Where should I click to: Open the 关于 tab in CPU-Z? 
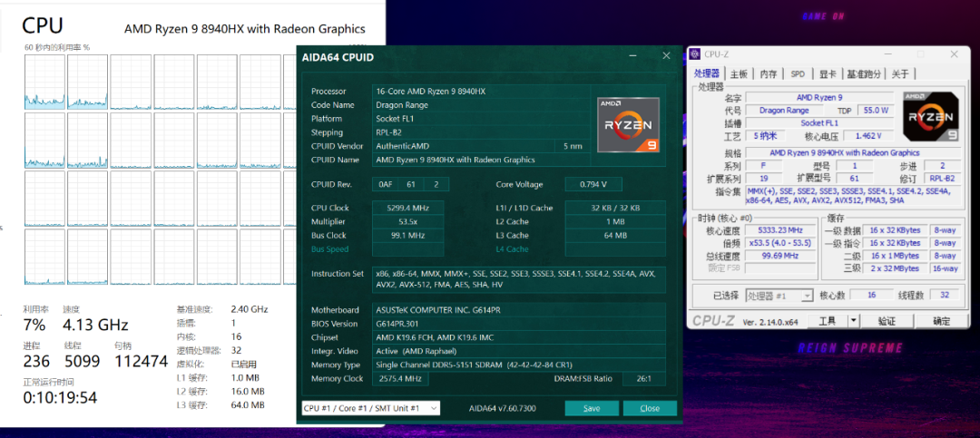900,73
